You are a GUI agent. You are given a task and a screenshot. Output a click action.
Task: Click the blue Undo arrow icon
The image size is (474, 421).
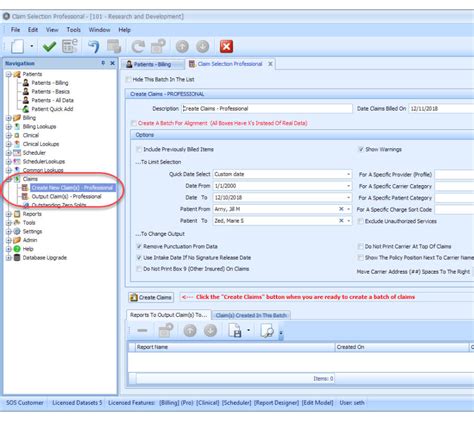[x=94, y=46]
